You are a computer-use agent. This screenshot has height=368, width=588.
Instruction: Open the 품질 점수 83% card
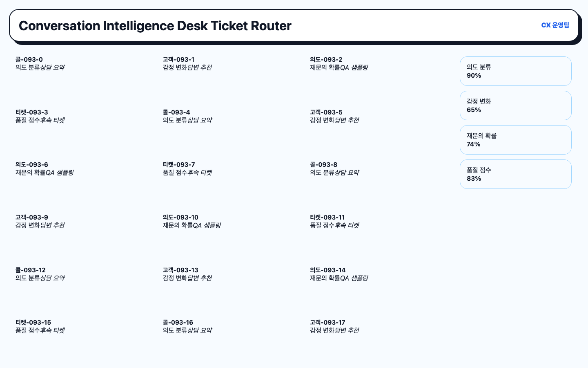tap(515, 174)
